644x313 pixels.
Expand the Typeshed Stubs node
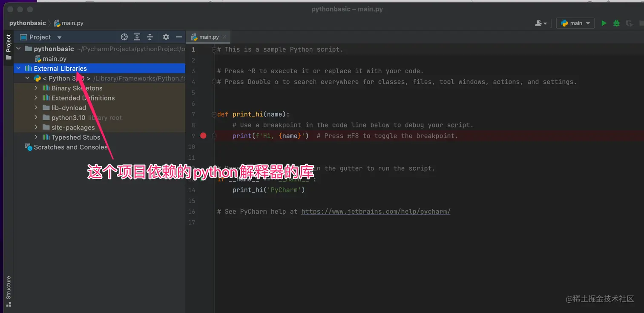(x=36, y=137)
